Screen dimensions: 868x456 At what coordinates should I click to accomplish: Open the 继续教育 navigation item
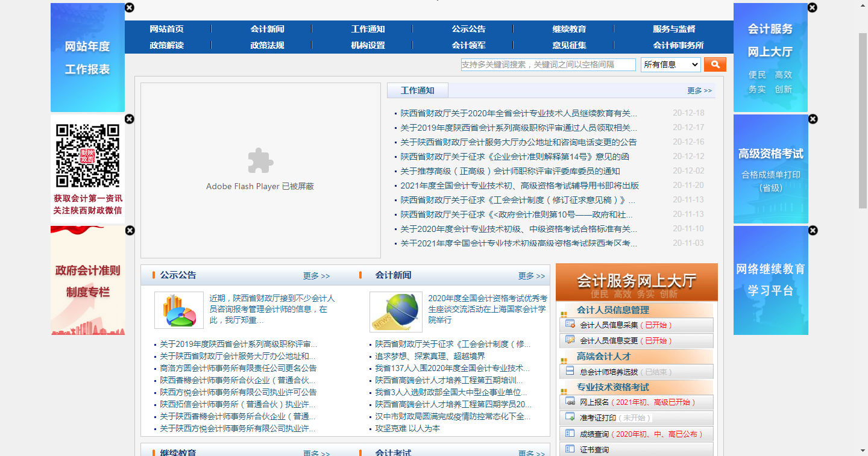click(570, 29)
